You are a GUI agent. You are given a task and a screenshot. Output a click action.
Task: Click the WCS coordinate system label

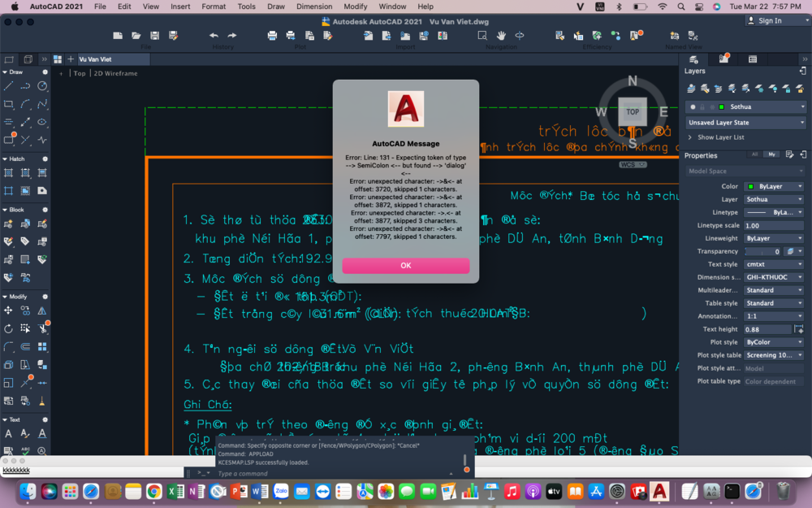point(633,165)
